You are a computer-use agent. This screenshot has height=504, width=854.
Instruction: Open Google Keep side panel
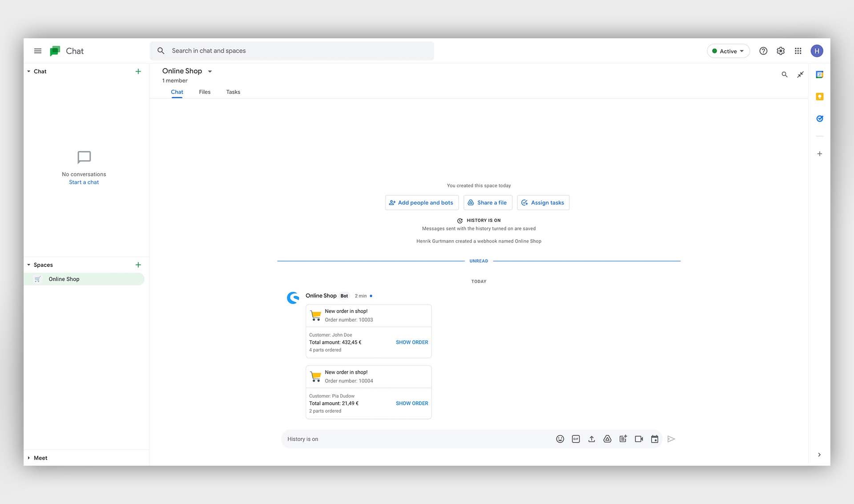pyautogui.click(x=819, y=97)
